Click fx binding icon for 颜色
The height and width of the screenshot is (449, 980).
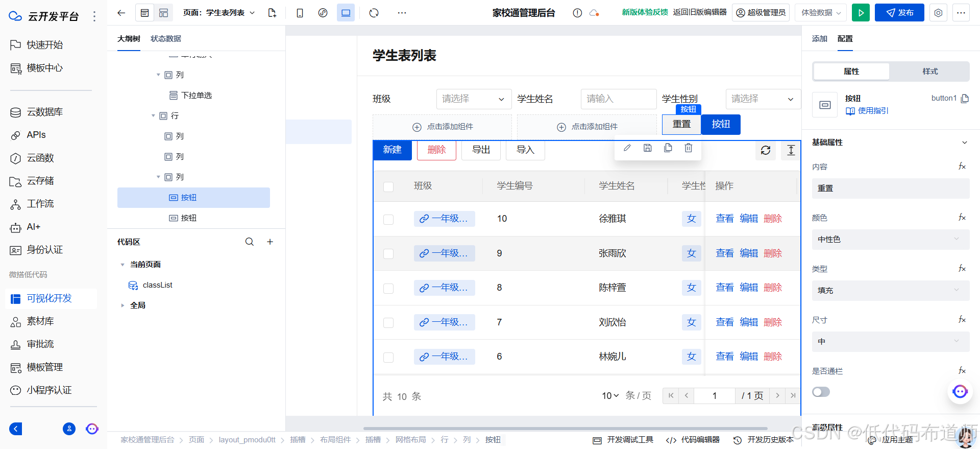coord(962,217)
